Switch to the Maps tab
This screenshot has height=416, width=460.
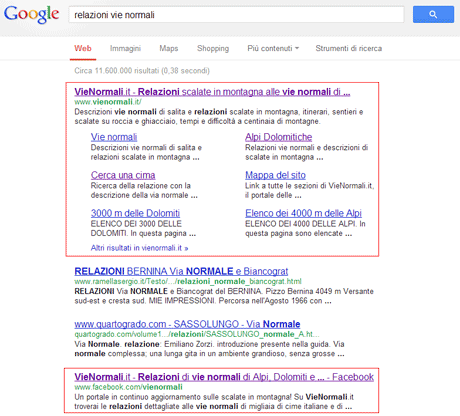169,48
